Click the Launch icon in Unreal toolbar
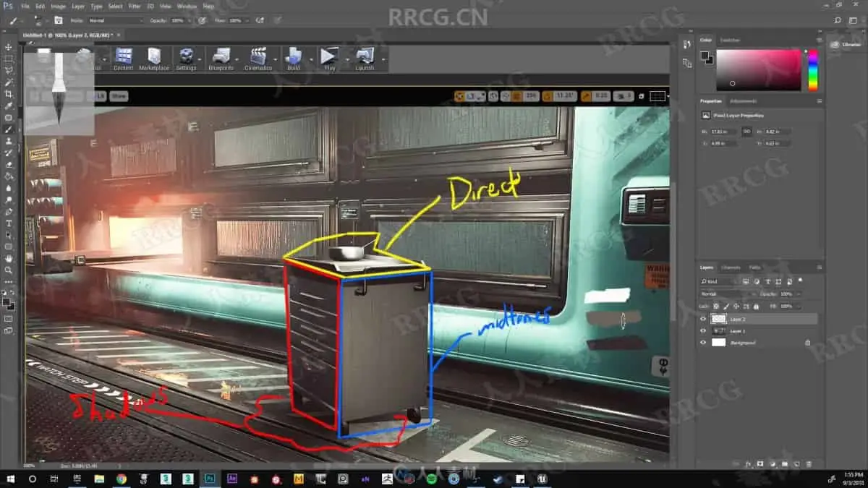The height and width of the screenshot is (488, 868). [x=365, y=59]
